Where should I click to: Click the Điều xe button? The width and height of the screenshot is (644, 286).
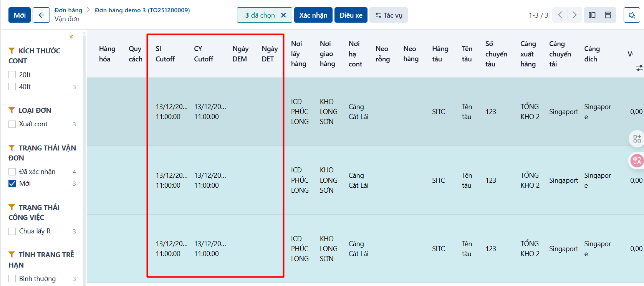click(x=351, y=15)
